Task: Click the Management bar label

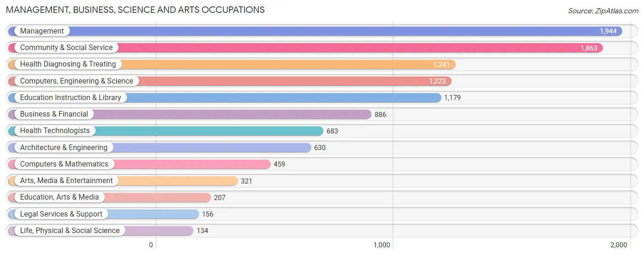Action: pyautogui.click(x=42, y=31)
